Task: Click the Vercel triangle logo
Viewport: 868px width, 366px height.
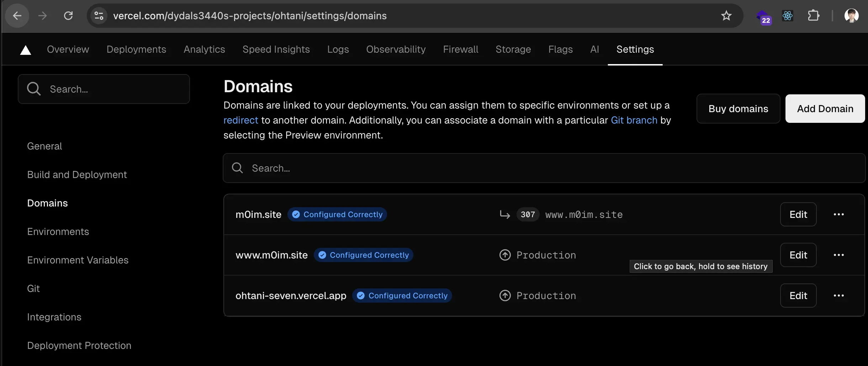Action: 26,50
